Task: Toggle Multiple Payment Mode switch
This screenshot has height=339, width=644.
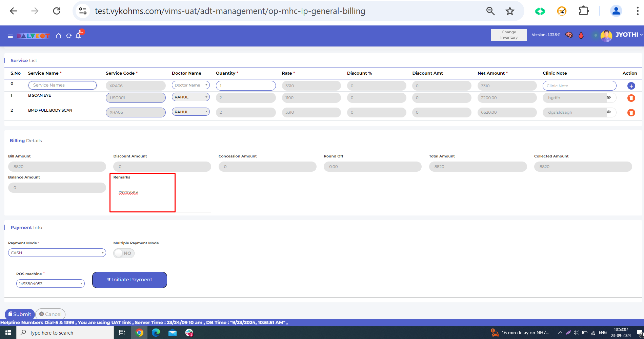Action: pyautogui.click(x=124, y=253)
